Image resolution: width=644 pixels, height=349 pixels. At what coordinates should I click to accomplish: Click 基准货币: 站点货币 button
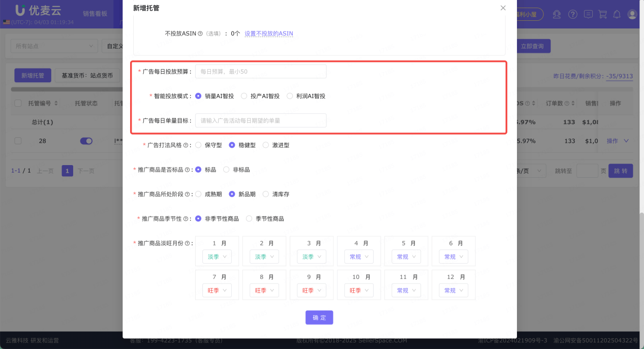coord(87,76)
